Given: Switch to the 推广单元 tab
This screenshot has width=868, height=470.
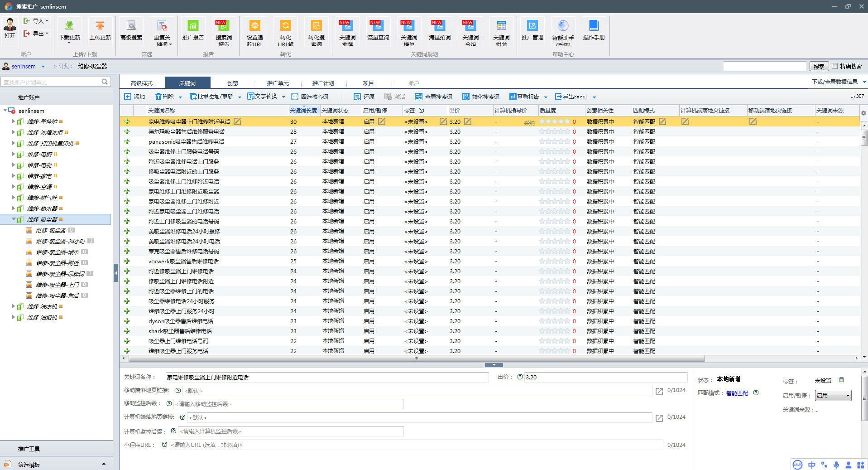Looking at the screenshot, I should pos(278,83).
